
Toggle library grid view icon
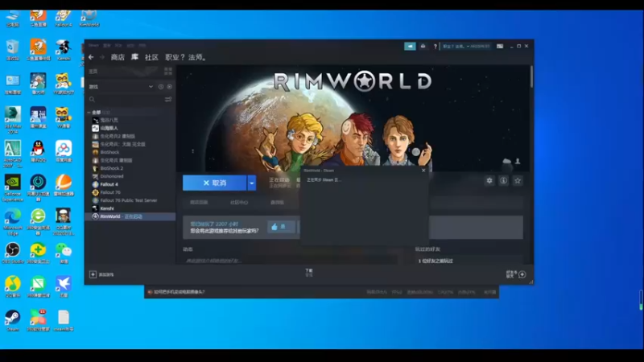tap(168, 71)
